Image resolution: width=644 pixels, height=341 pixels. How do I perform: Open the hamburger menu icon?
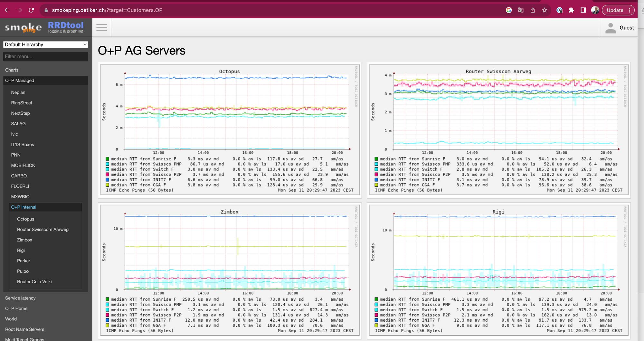pyautogui.click(x=101, y=27)
